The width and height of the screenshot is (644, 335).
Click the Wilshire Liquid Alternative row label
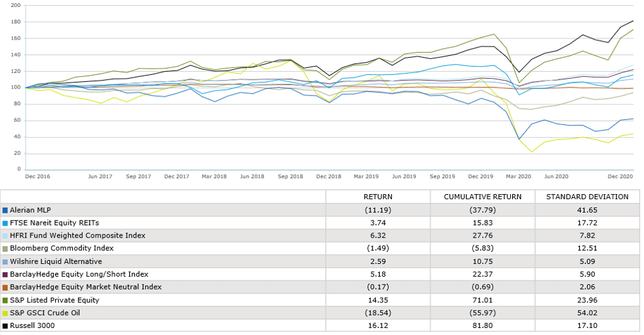click(56, 261)
